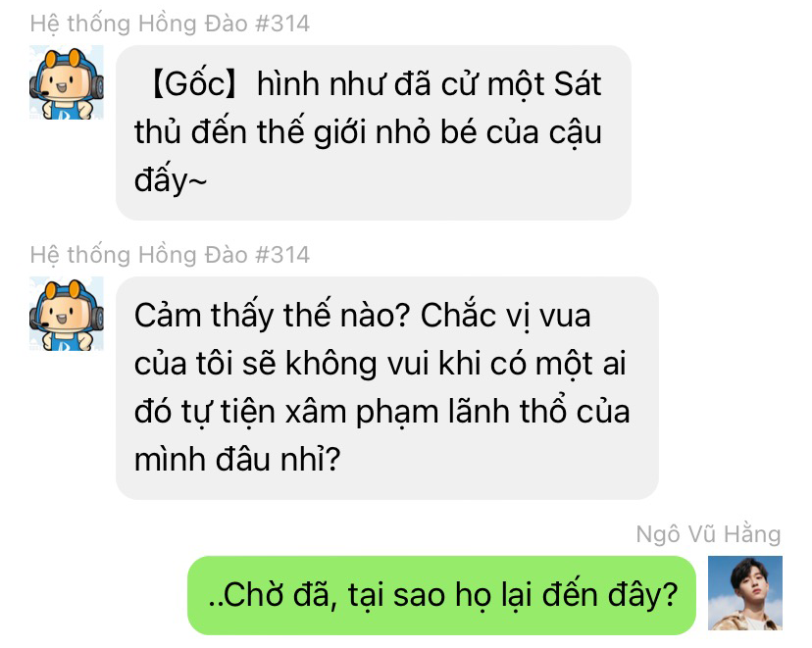View Ngô Vũ Hằng's profile photo
Screen dimensions: 812x648
tap(744, 593)
